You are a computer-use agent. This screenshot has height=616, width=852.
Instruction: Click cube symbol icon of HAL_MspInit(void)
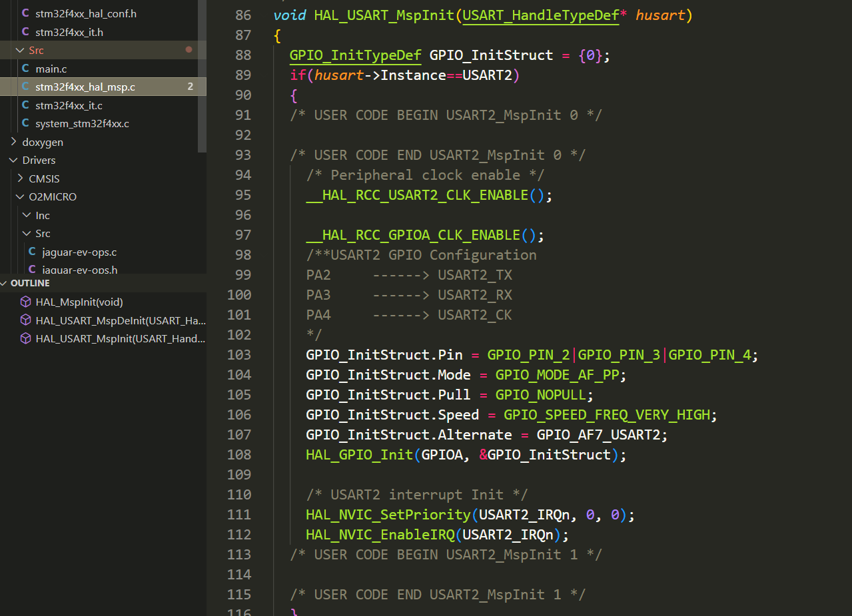(x=25, y=302)
